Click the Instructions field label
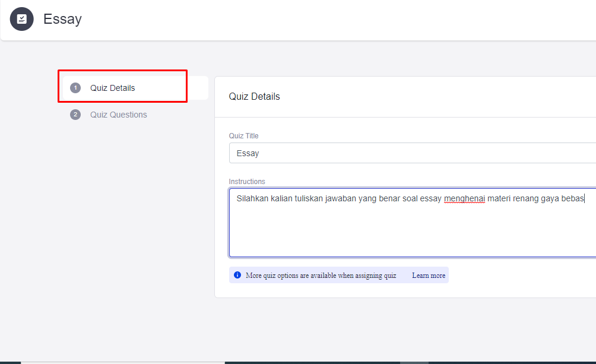This screenshot has height=364, width=596. click(x=247, y=182)
